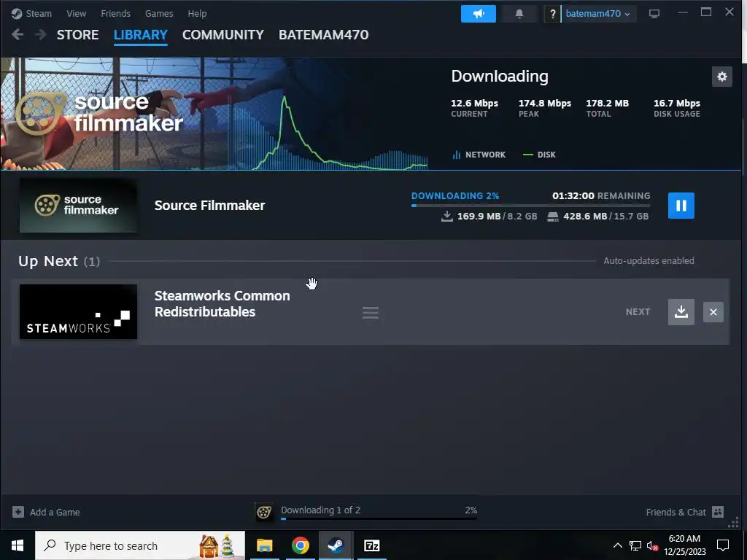Open the notifications bell

pos(519,14)
